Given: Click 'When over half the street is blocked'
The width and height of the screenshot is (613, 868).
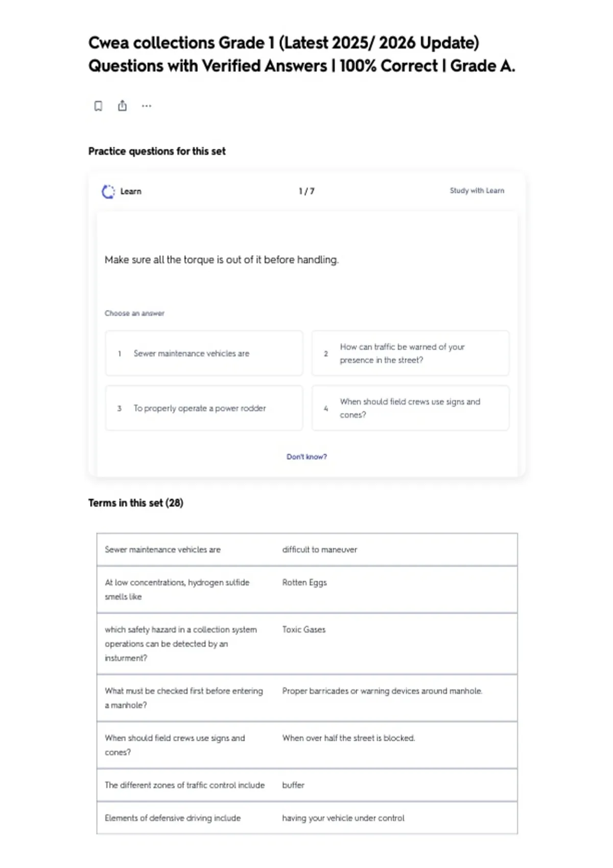Looking at the screenshot, I should pyautogui.click(x=348, y=738).
